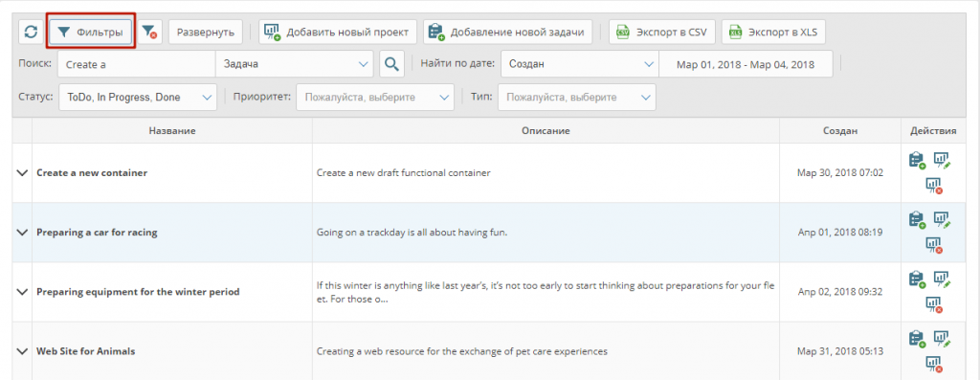Open the Фильтры filter button

pyautogui.click(x=91, y=32)
